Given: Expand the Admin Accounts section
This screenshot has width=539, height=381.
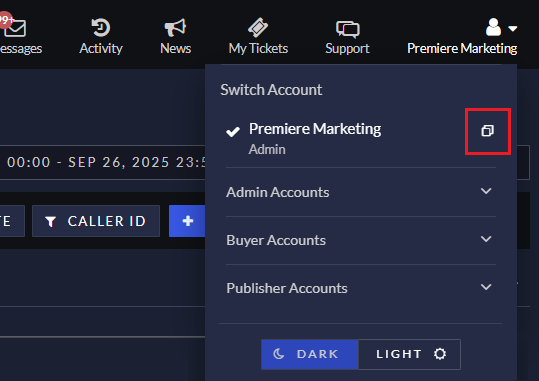Looking at the screenshot, I should pos(361,192).
